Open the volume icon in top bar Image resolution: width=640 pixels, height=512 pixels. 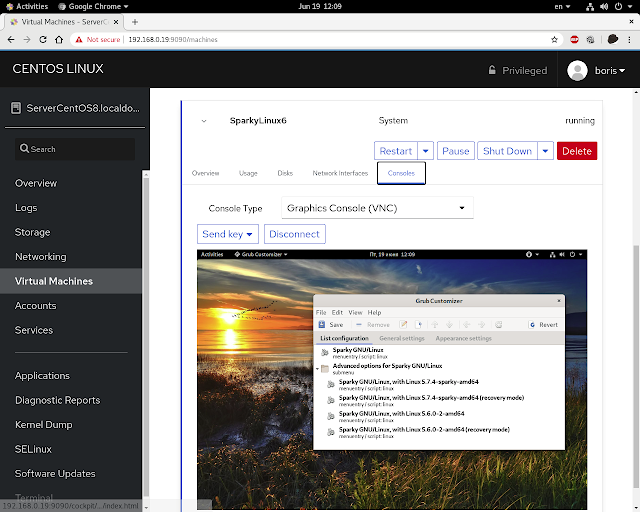[604, 7]
